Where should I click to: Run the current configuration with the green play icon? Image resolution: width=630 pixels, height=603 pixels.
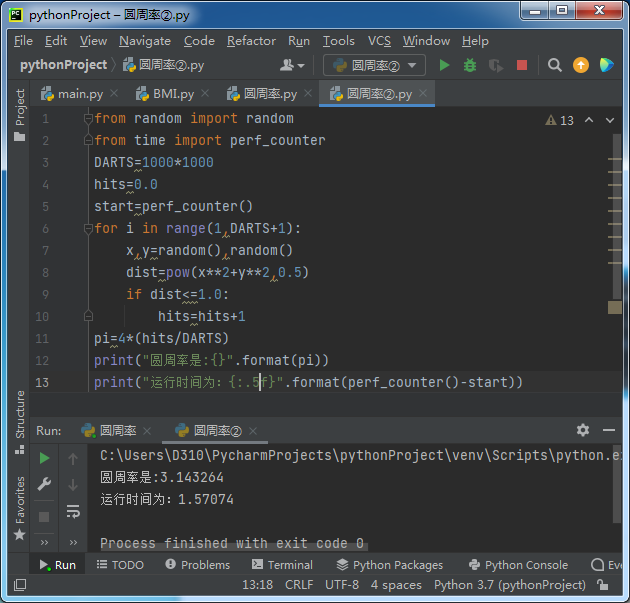[444, 65]
